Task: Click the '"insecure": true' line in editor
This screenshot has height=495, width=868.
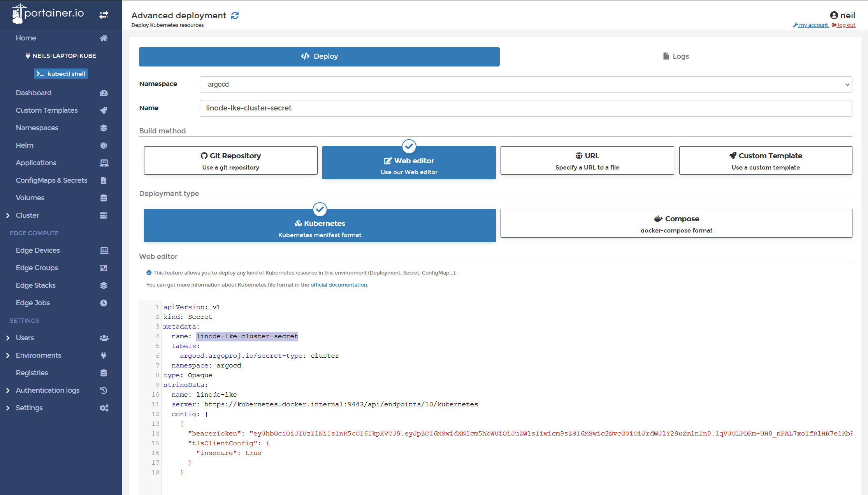Action: pos(229,453)
